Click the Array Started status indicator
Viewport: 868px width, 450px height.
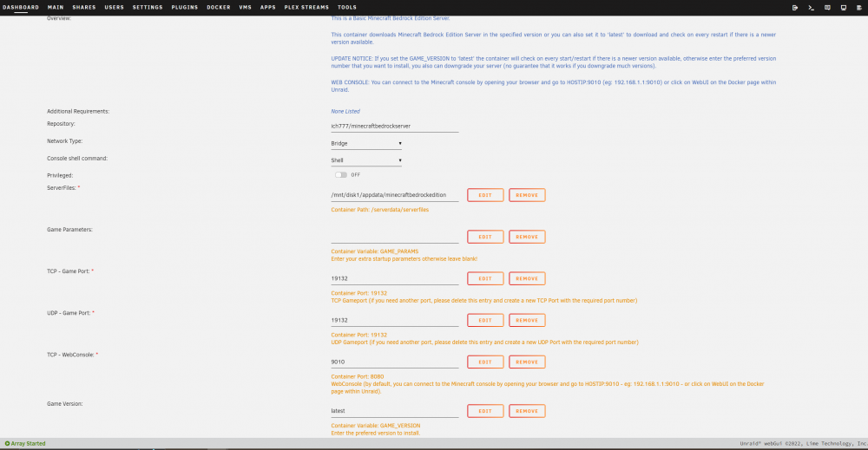pos(25,443)
